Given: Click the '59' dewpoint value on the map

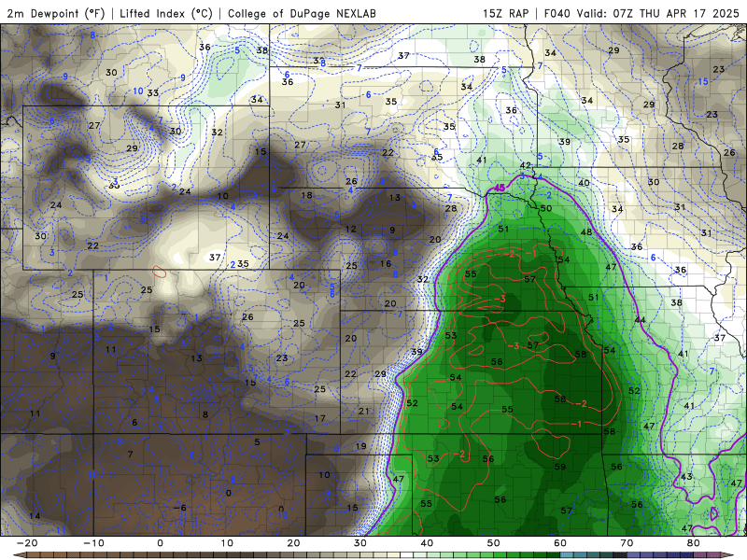Looking at the screenshot, I should [560, 467].
